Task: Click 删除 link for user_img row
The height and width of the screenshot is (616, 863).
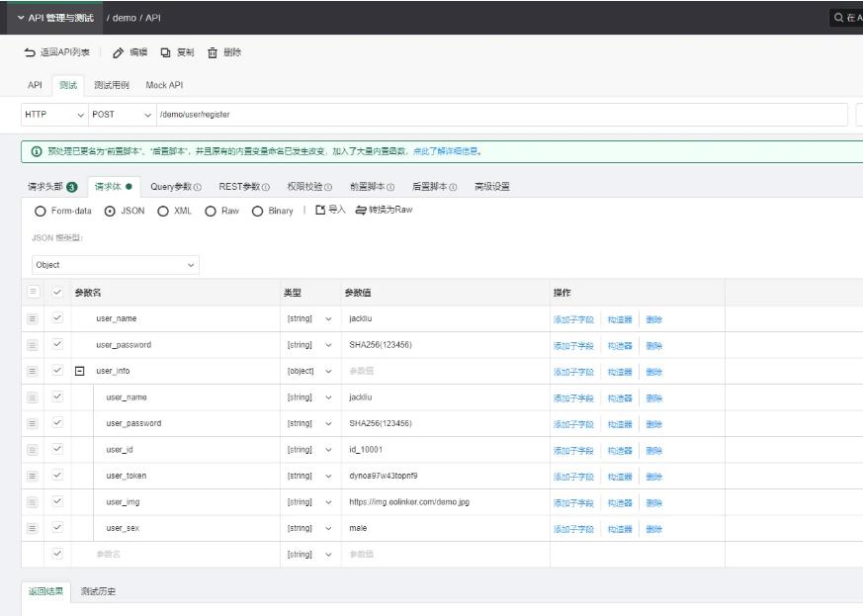Action: pos(654,502)
